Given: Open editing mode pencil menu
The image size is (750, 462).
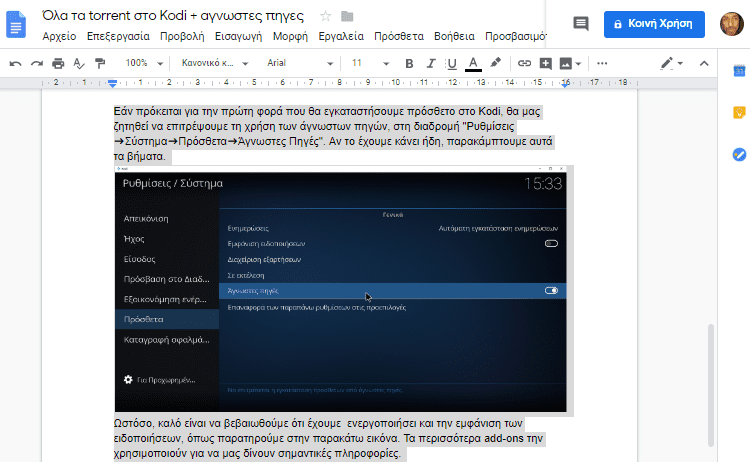Looking at the screenshot, I should pos(672,63).
